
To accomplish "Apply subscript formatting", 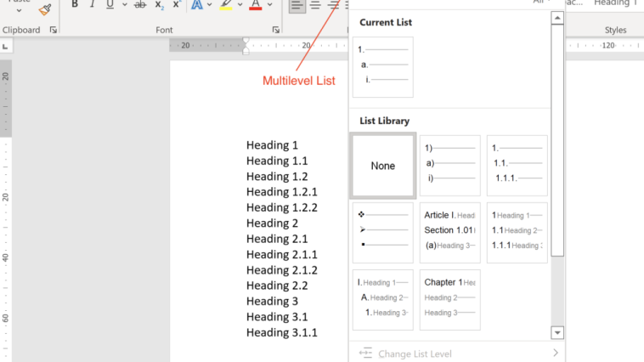I will pyautogui.click(x=160, y=4).
